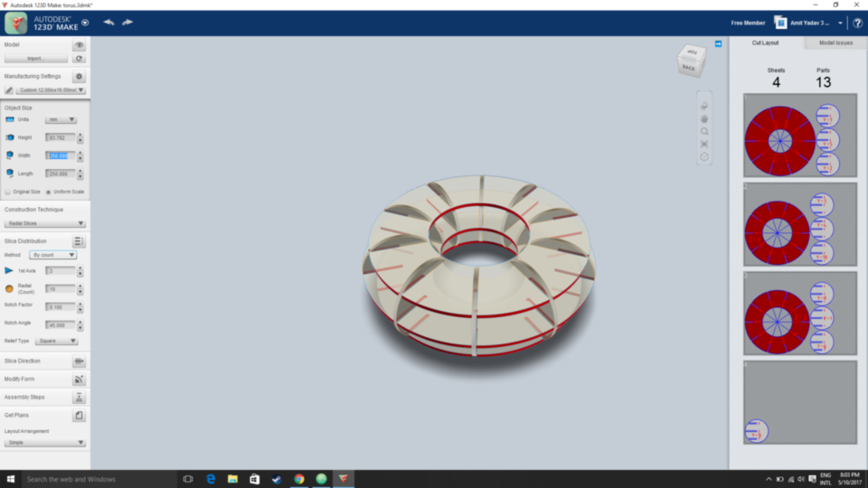This screenshot has width=868, height=488.
Task: Click the refresh model icon
Action: pyautogui.click(x=79, y=59)
